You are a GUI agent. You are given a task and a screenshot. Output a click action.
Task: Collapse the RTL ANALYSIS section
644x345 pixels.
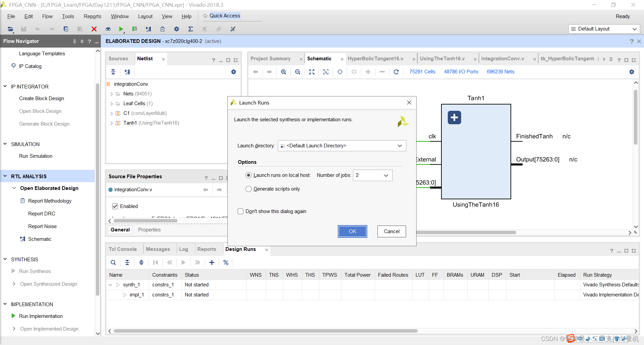(5, 176)
